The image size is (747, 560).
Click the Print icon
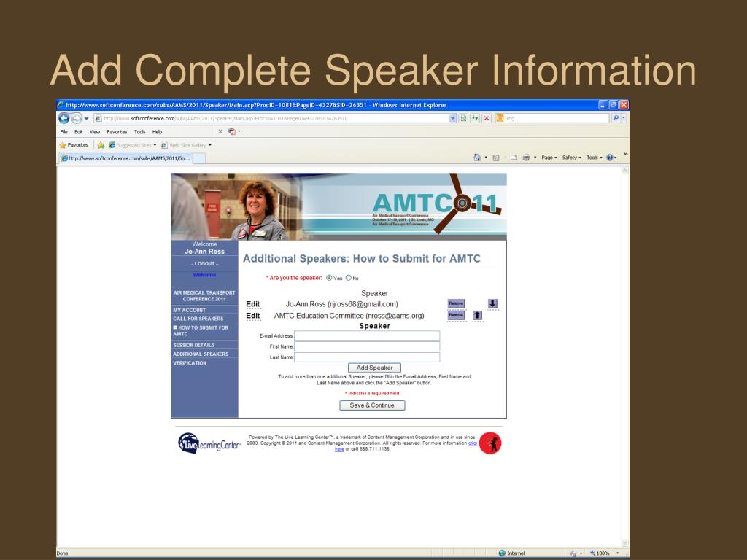[x=527, y=157]
